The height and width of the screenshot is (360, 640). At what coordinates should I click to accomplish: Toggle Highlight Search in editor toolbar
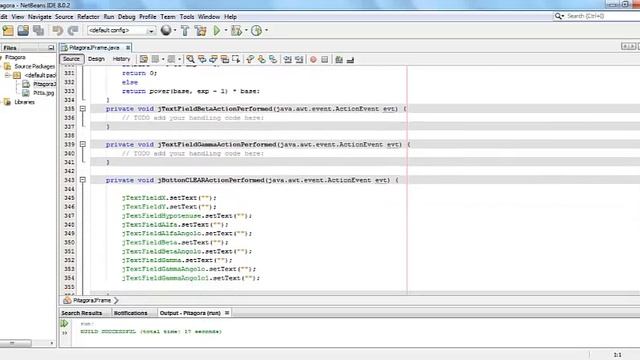(224, 60)
